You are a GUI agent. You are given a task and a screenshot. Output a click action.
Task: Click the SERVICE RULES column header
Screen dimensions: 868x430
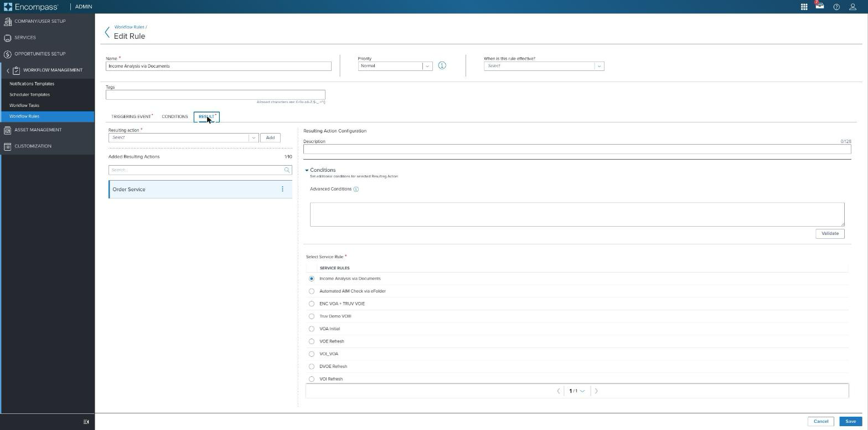(334, 268)
